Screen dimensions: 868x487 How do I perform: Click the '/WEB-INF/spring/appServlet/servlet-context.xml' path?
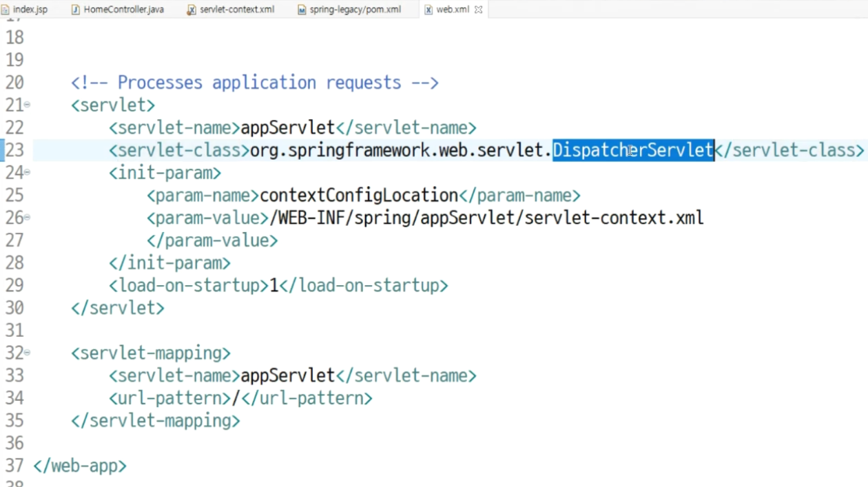pyautogui.click(x=486, y=218)
